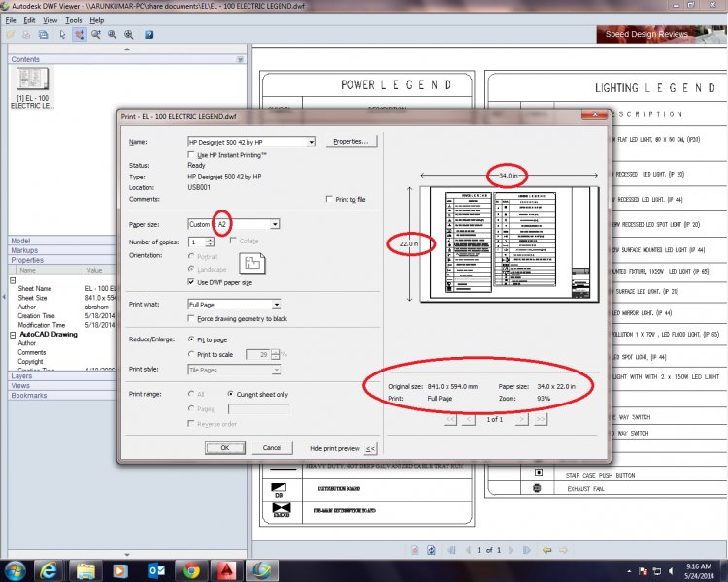Choose the Select arrow tool in toolbar
Viewport: 728px width, 582px height.
63,35
